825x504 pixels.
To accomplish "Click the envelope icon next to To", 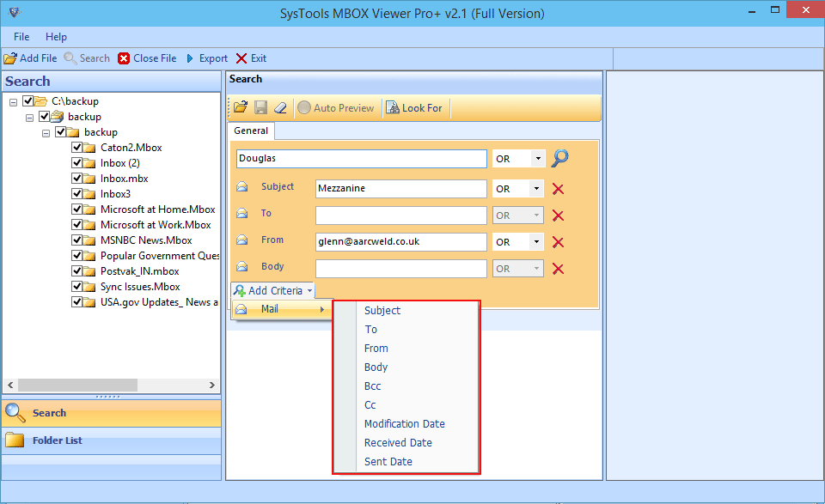I will 242,214.
